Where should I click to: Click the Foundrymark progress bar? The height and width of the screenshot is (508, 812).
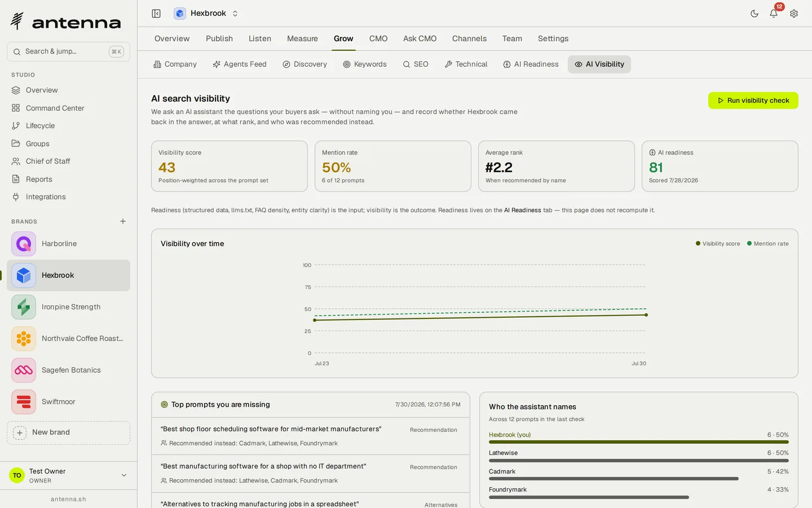pyautogui.click(x=589, y=497)
